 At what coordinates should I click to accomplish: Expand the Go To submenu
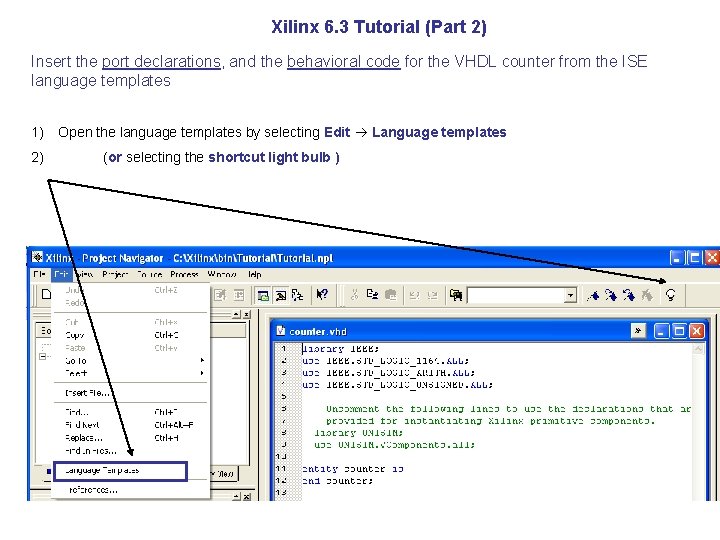pos(129,360)
